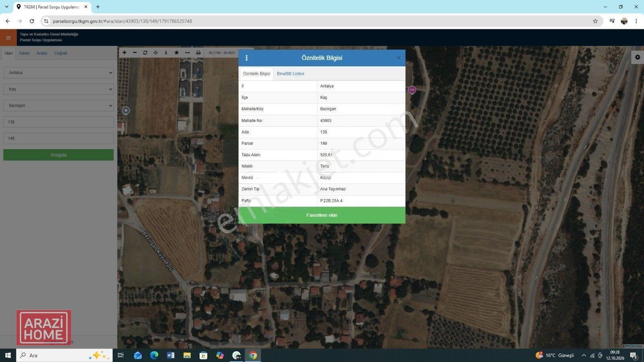Image resolution: width=644 pixels, height=362 pixels.
Task: Activate the locate crosshair map tool
Action: [156, 53]
